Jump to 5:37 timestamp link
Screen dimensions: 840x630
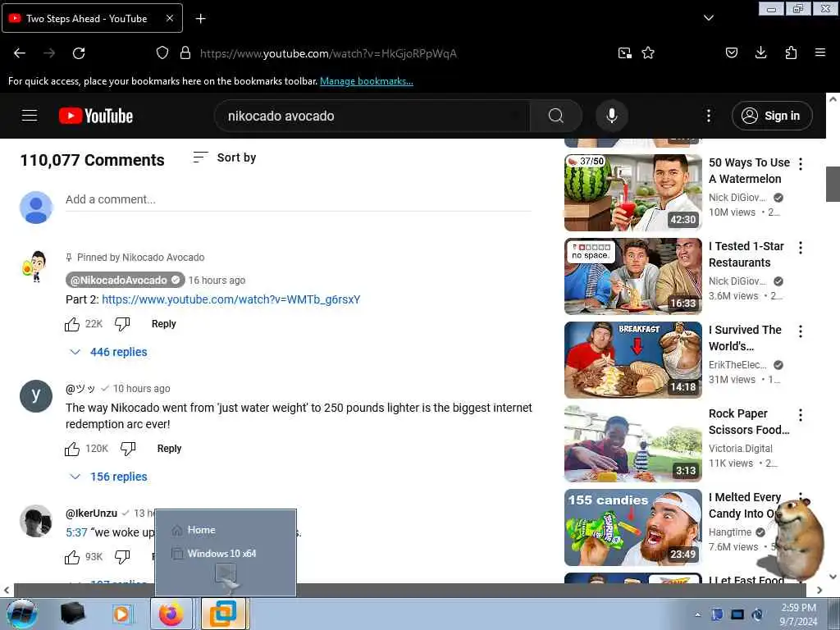[76, 532]
